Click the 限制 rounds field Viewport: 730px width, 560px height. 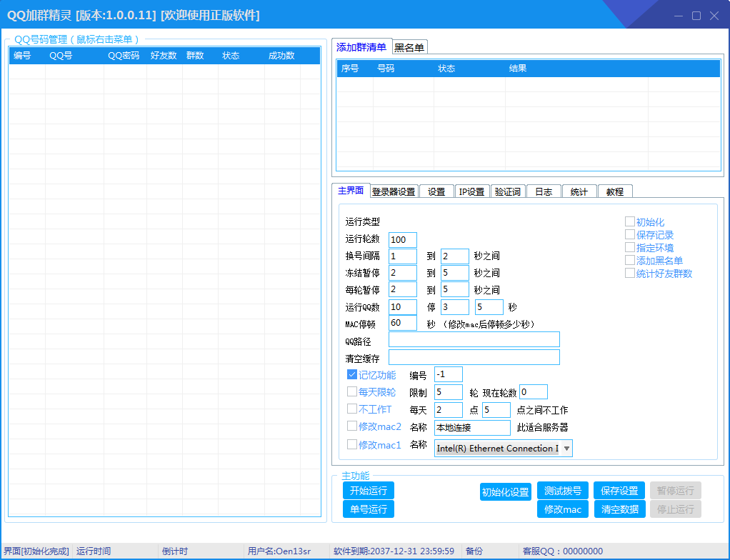[449, 392]
